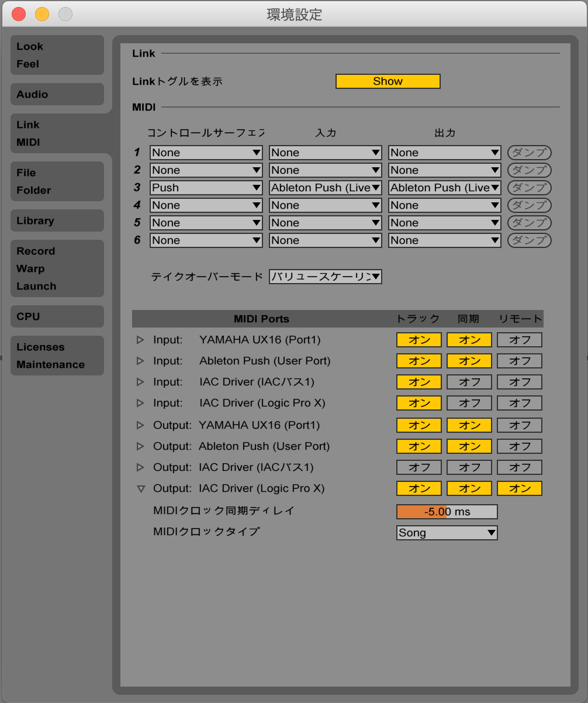Click the ダンプ button for row 3
588x703 pixels.
coord(529,188)
